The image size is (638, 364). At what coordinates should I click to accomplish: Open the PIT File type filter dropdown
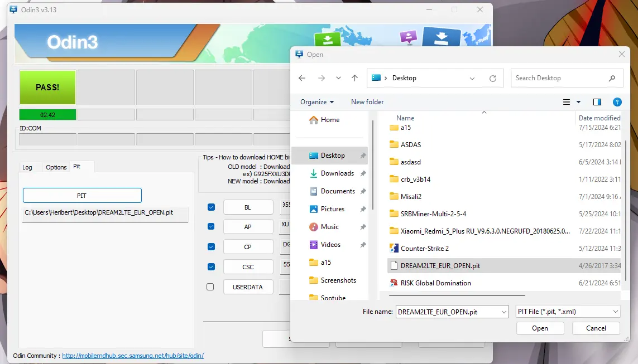pyautogui.click(x=568, y=312)
